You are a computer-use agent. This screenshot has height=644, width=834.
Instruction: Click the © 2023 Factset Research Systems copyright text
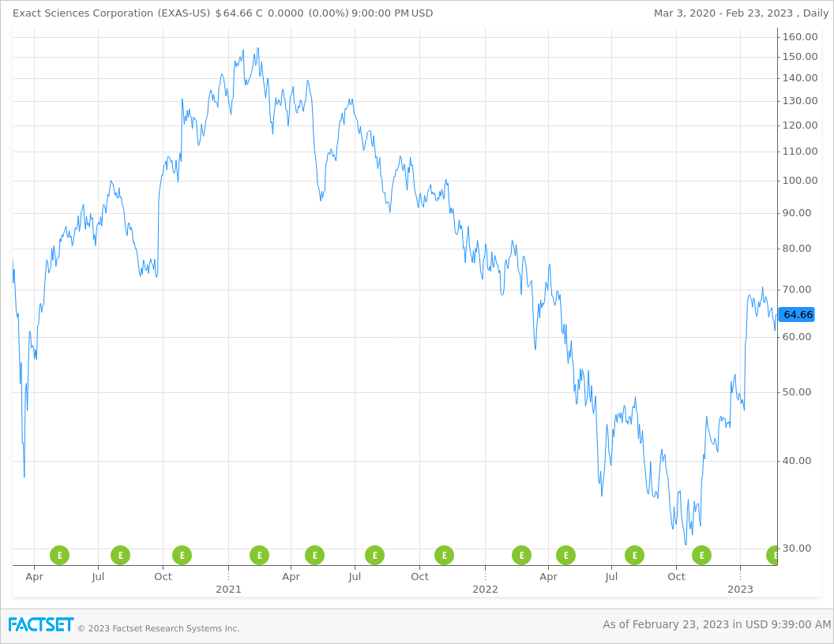tap(159, 628)
